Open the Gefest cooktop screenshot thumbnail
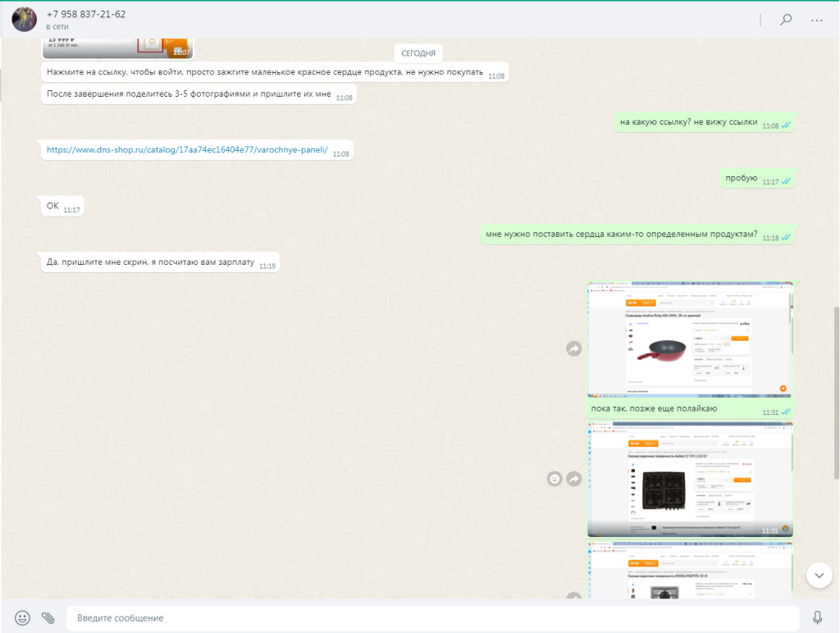 [x=690, y=479]
